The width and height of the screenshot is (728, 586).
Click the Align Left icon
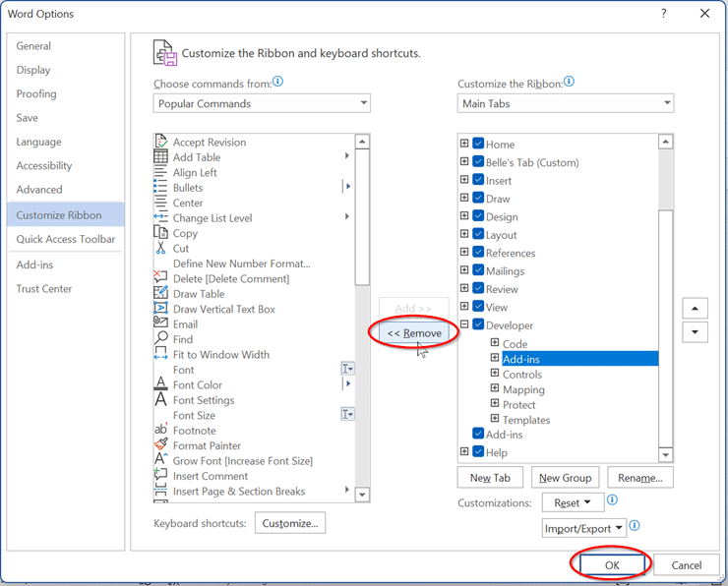point(160,172)
